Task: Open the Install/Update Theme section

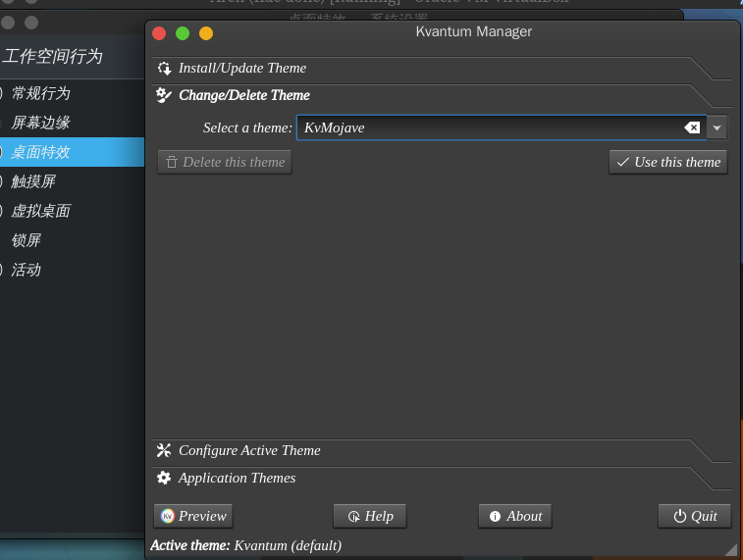Action: pyautogui.click(x=441, y=69)
